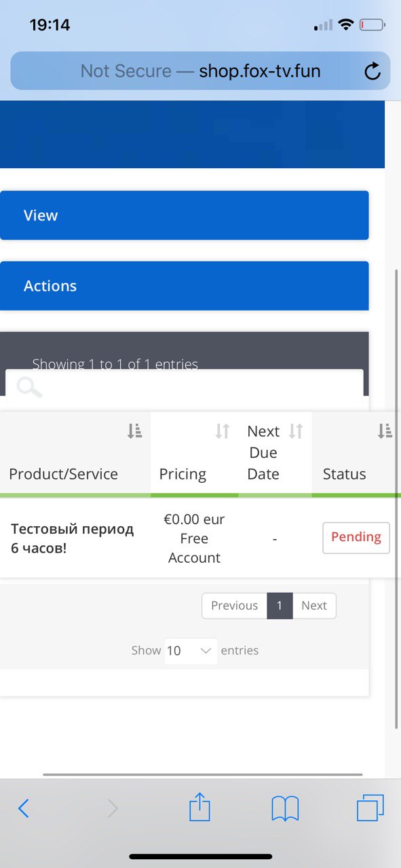Sort by Next Due Date arrows icon
401x868 pixels.
click(x=296, y=431)
